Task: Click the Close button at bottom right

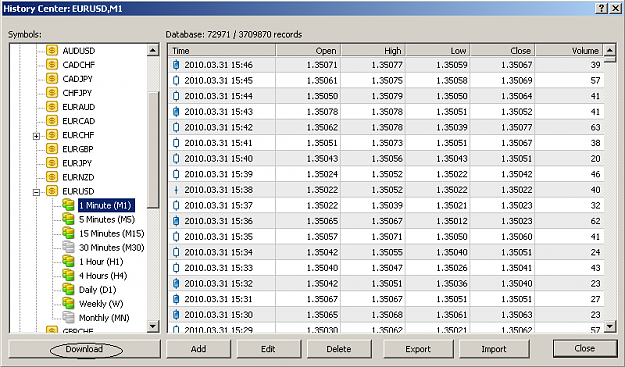Action: tap(585, 349)
